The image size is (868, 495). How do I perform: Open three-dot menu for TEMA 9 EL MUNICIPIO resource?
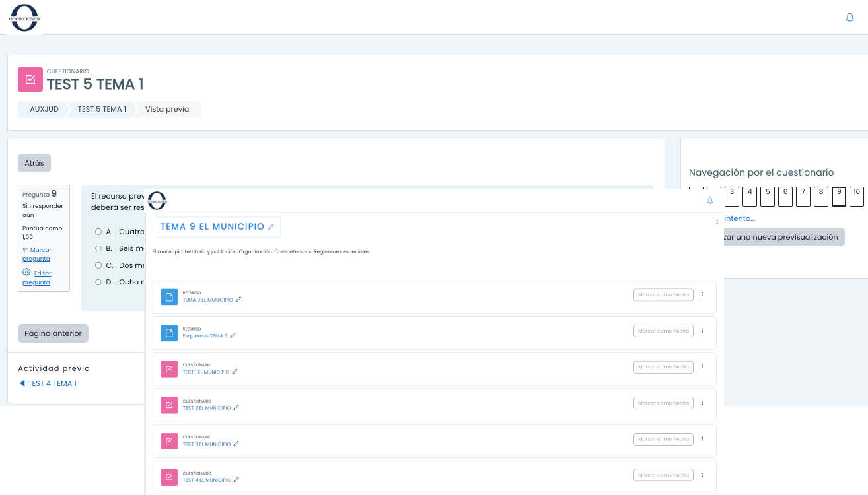[x=702, y=295]
